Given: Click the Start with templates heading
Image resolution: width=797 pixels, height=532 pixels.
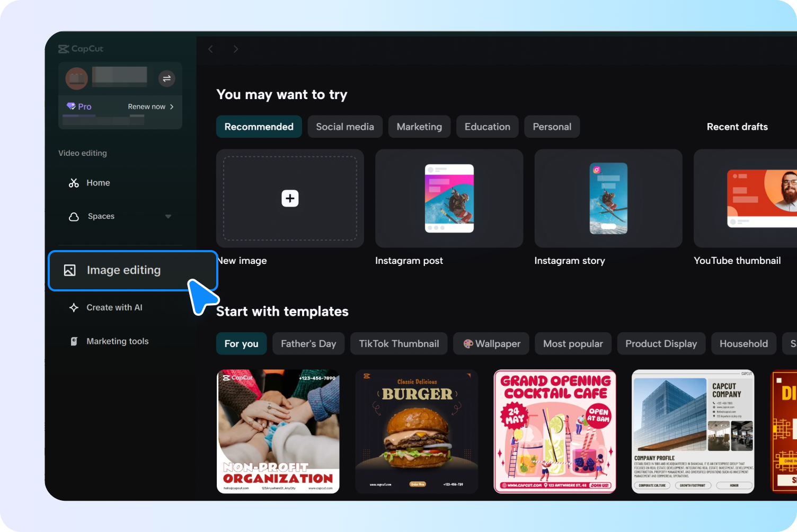Looking at the screenshot, I should (282, 312).
